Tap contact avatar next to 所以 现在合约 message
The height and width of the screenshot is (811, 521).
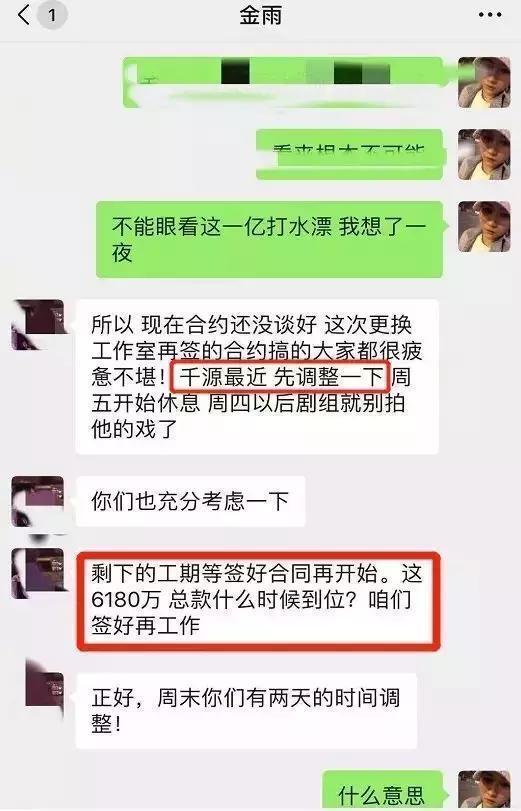click(38, 325)
